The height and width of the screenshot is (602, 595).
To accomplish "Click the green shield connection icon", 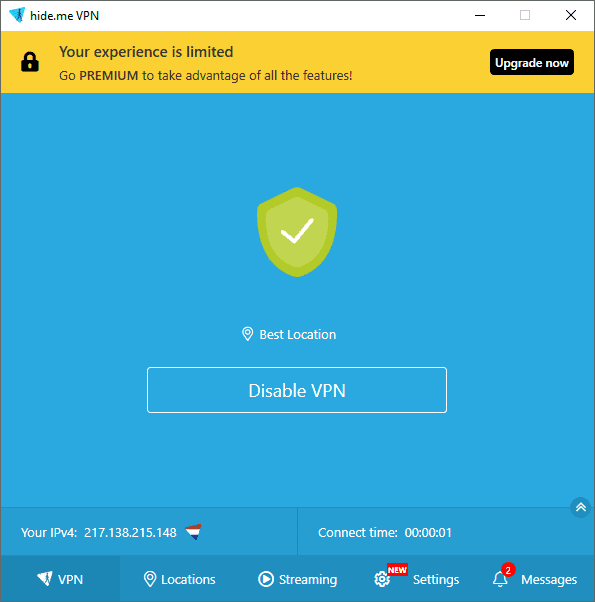I will coord(297,232).
